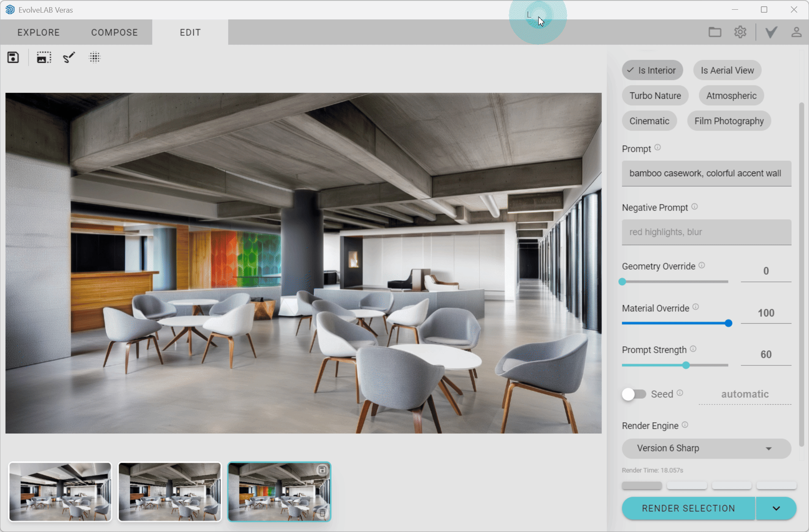Open the folder icon in header
The height and width of the screenshot is (532, 809).
(715, 32)
